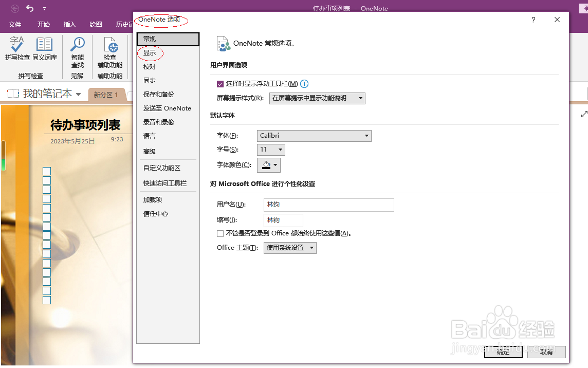
Task: Select 发送至 OneNote in options list
Action: click(x=168, y=108)
